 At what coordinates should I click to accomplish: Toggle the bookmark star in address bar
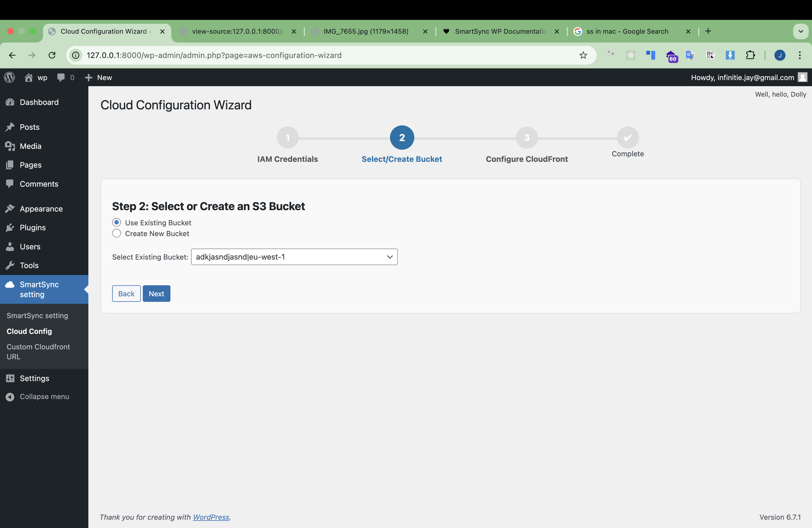pyautogui.click(x=583, y=55)
